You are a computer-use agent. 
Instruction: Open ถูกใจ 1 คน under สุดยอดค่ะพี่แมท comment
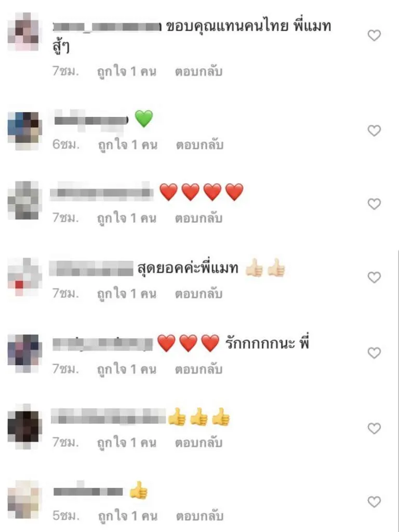[127, 294]
